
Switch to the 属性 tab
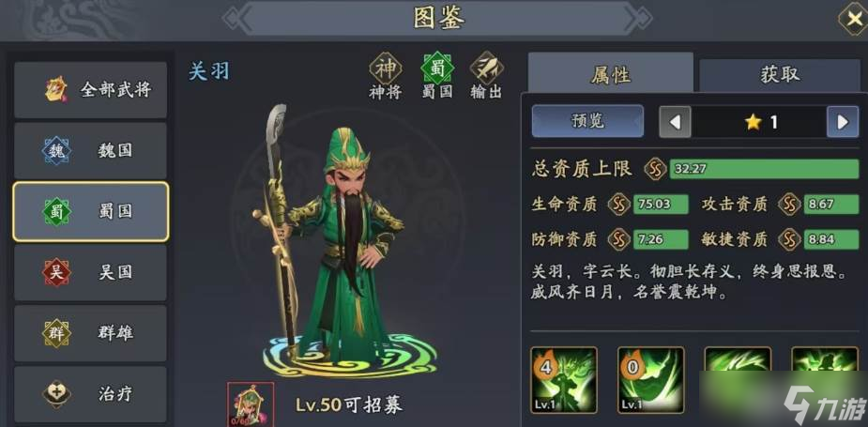(611, 73)
